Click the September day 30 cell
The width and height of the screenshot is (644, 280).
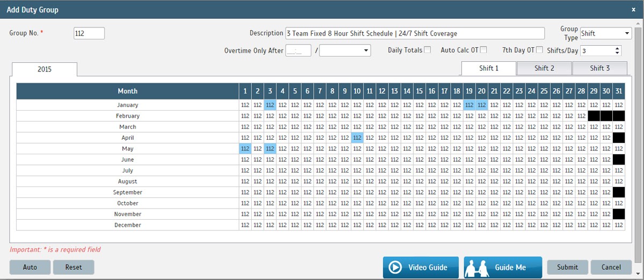606,192
